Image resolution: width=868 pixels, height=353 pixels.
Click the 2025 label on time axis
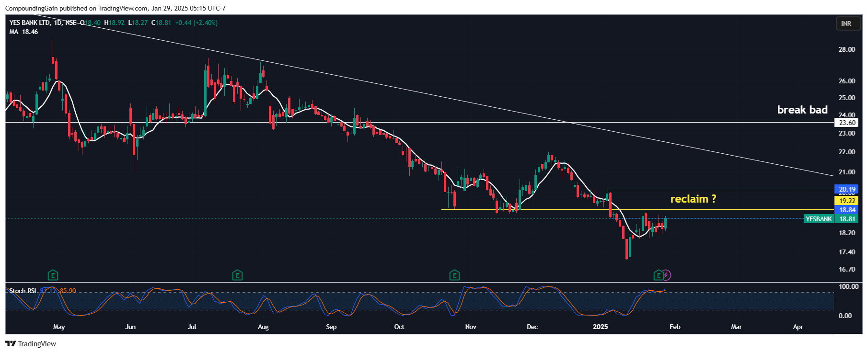click(x=600, y=327)
